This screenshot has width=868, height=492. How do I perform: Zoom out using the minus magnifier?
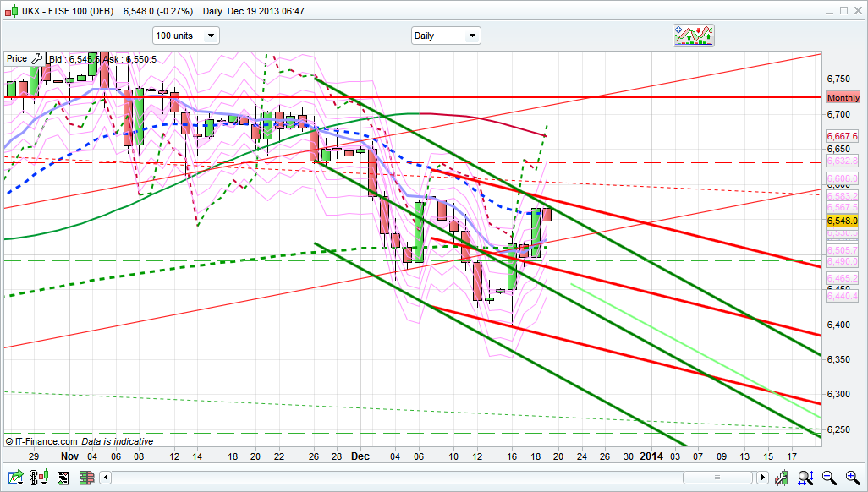click(830, 478)
